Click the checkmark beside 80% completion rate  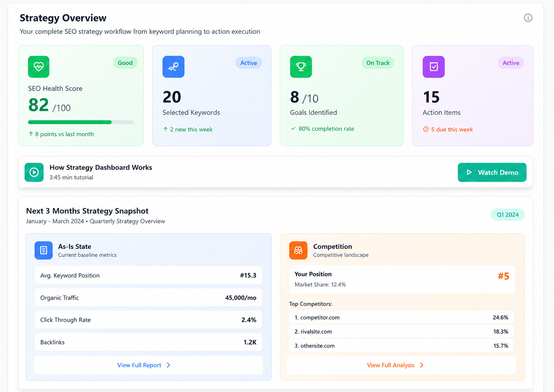pyautogui.click(x=293, y=129)
